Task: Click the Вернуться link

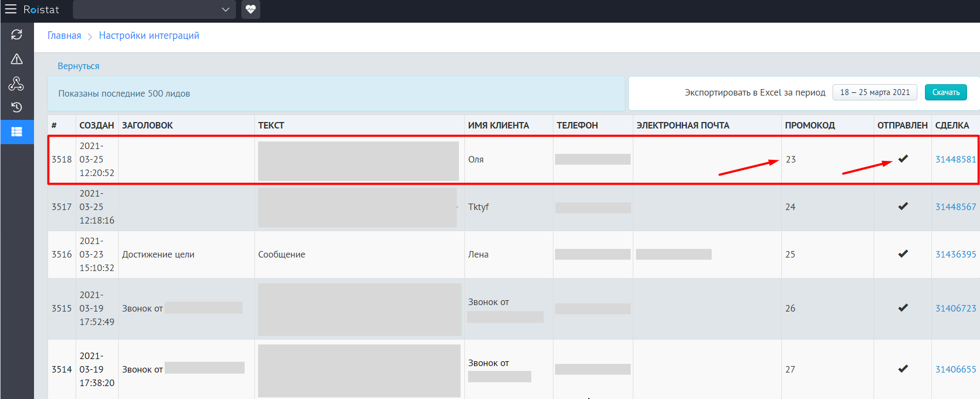Action: pos(78,66)
